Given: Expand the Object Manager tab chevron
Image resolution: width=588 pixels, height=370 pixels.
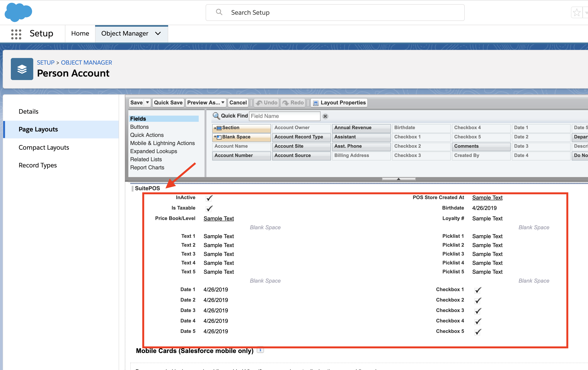Looking at the screenshot, I should coord(158,33).
